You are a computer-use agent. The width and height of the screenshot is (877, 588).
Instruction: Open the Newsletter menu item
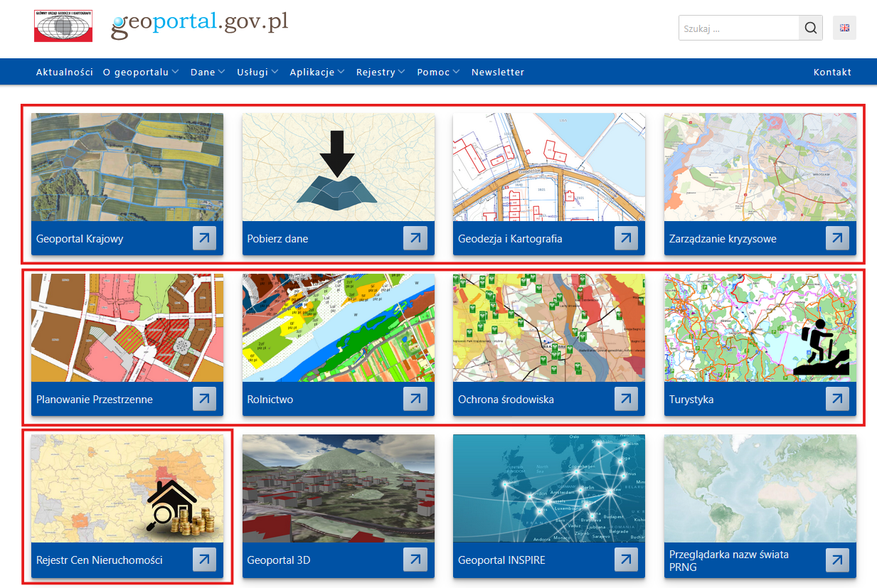coord(498,72)
